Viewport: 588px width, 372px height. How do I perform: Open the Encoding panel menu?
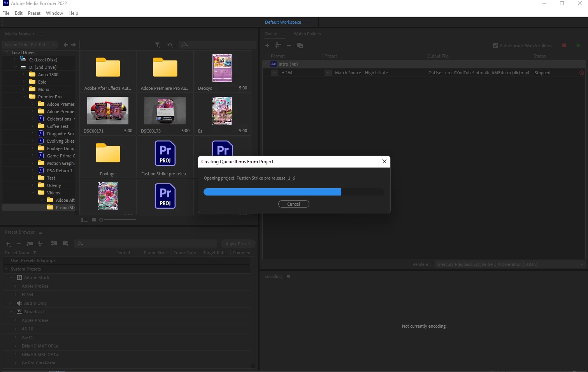[288, 277]
